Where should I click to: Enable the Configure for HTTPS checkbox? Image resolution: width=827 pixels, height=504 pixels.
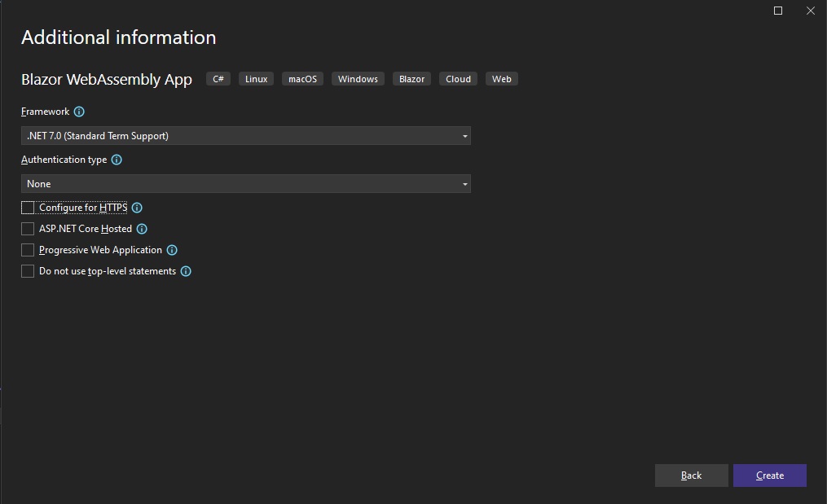pos(28,208)
